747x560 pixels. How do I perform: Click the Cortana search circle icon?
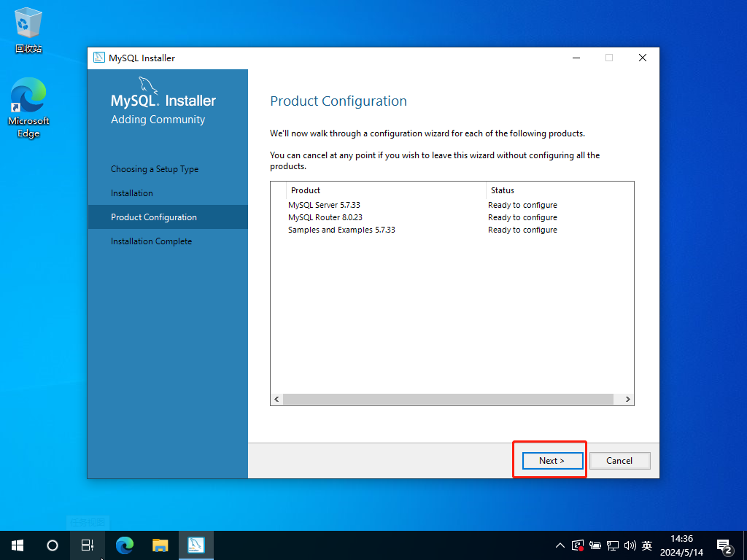pos(53,545)
